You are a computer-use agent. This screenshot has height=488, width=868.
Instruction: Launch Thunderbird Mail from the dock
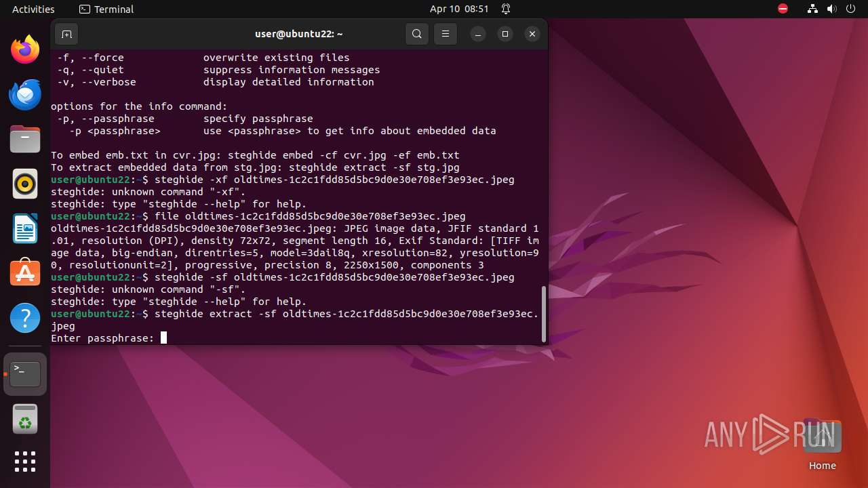(25, 94)
